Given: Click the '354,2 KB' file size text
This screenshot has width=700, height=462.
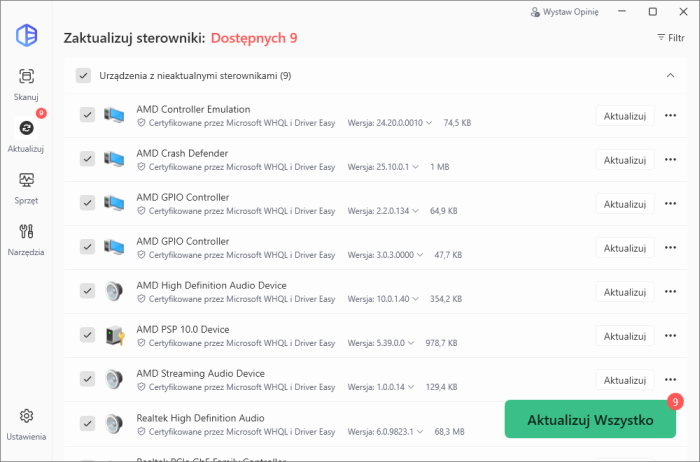Looking at the screenshot, I should (446, 299).
